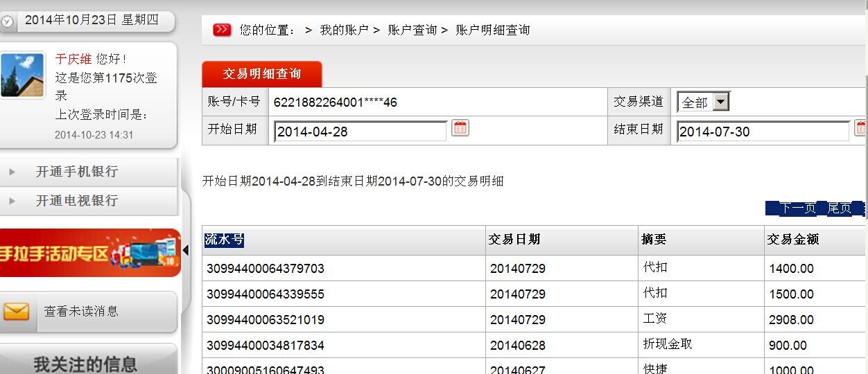This screenshot has width=868, height=374.
Task: Click the 交易金额 column header
Action: [x=793, y=240]
